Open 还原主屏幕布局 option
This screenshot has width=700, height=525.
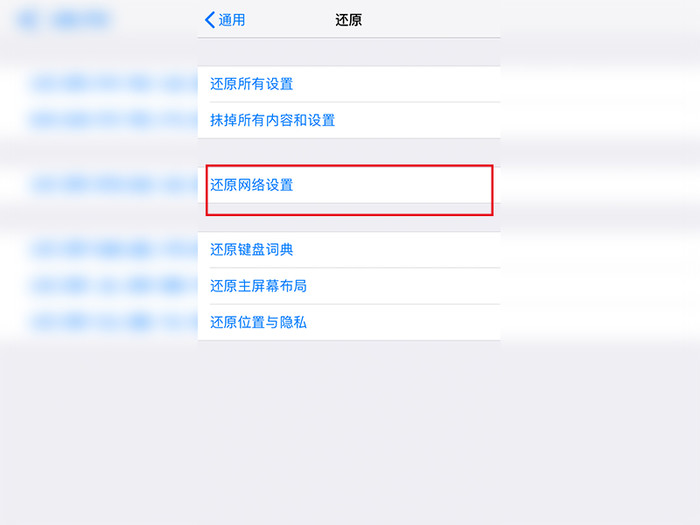(258, 286)
